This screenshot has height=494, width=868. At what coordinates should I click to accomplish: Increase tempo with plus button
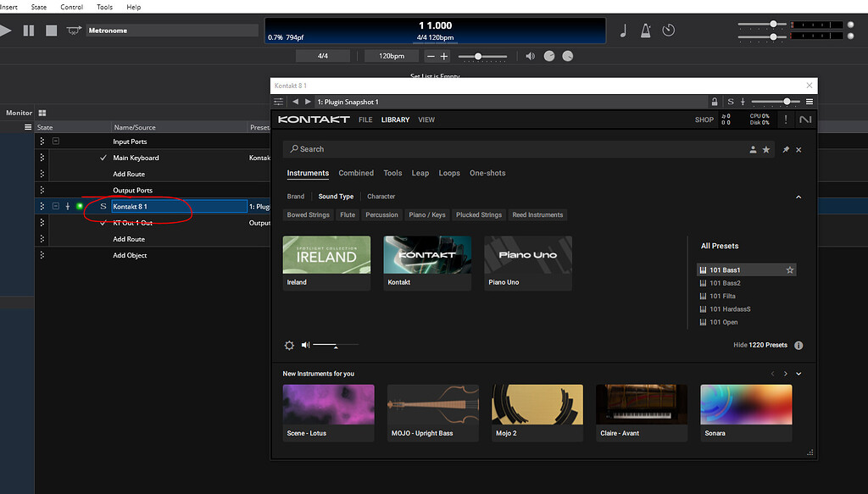point(444,56)
